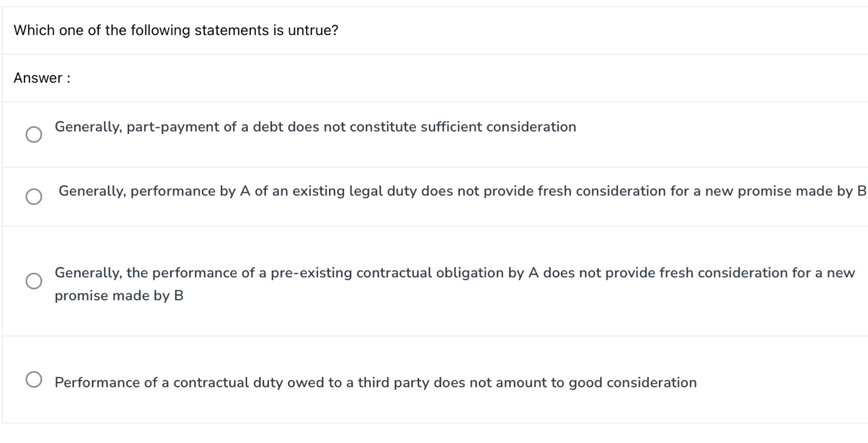
Task: Click the text of the part-payment statement
Action: point(315,127)
